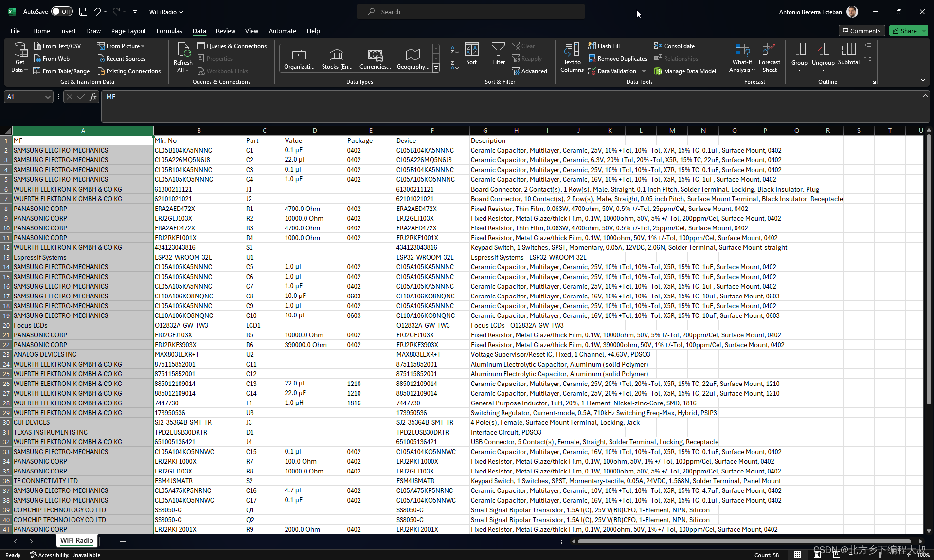Switch to Page Layout view in status bar

817,555
